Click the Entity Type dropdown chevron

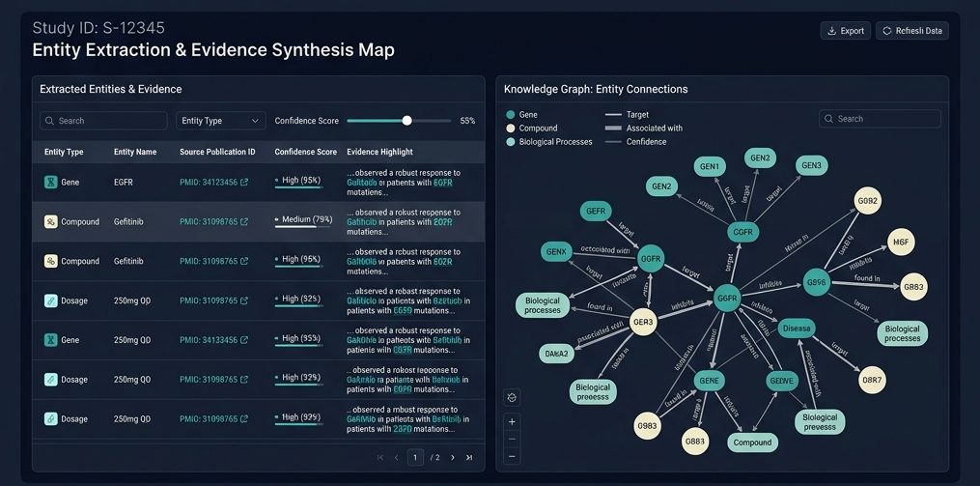point(255,121)
